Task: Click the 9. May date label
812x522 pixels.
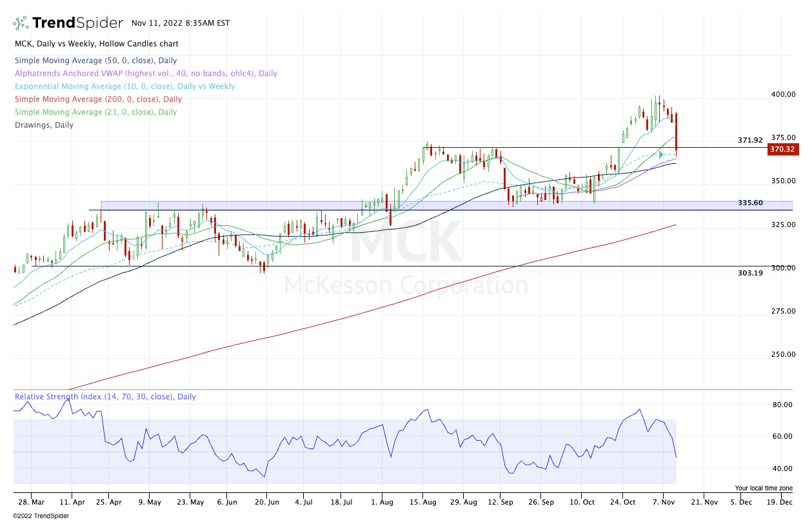Action: 150,501
